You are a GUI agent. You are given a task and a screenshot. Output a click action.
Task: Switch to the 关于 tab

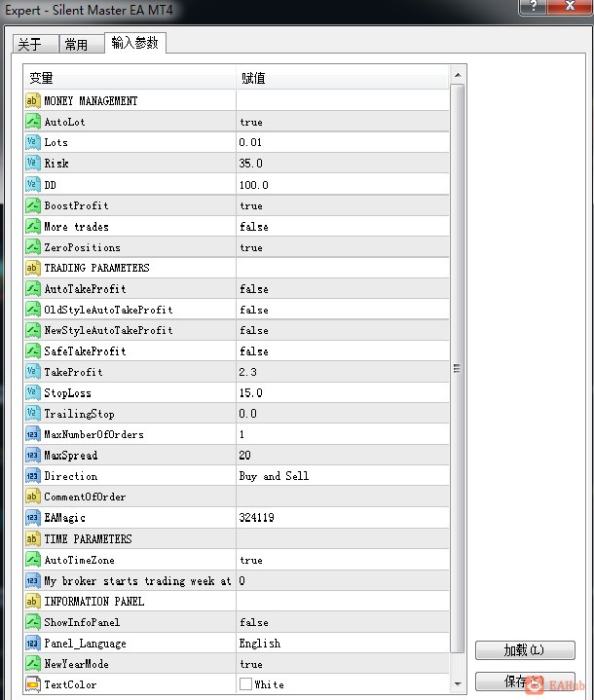[36, 44]
